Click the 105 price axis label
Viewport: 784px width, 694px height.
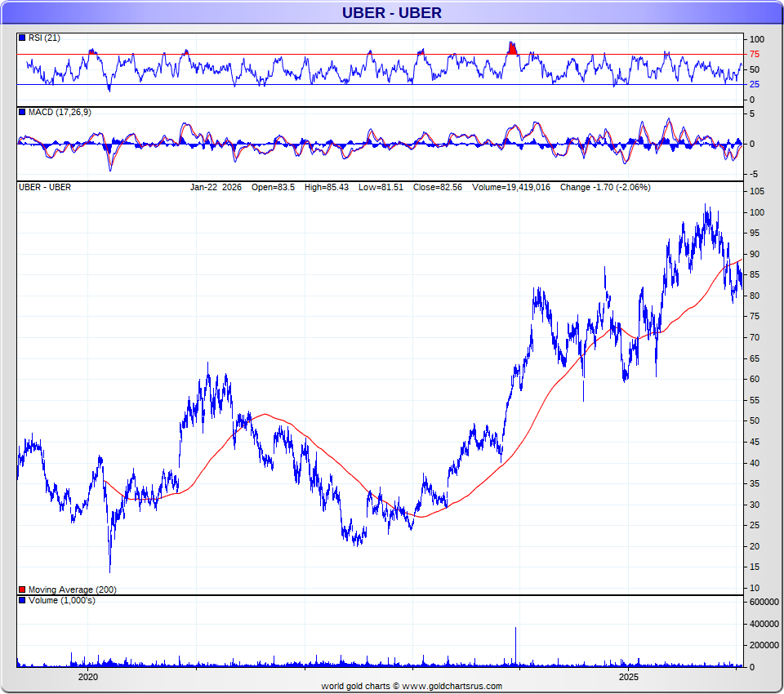[x=756, y=191]
